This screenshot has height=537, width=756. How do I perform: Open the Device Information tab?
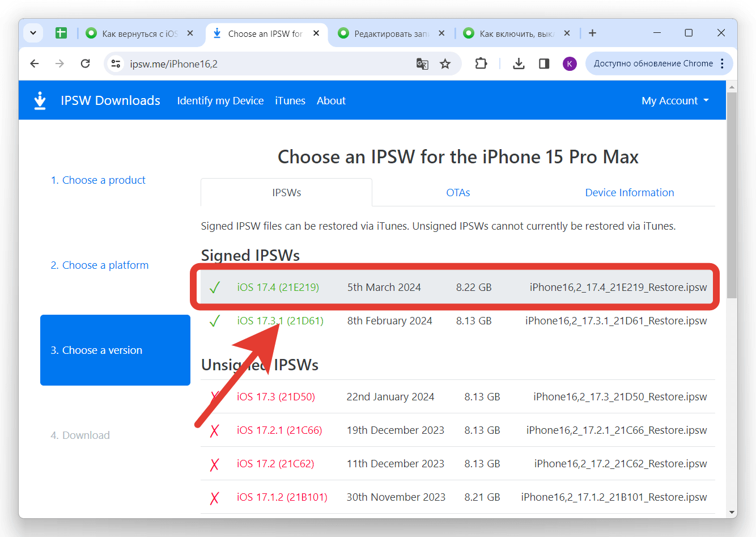[x=629, y=193]
